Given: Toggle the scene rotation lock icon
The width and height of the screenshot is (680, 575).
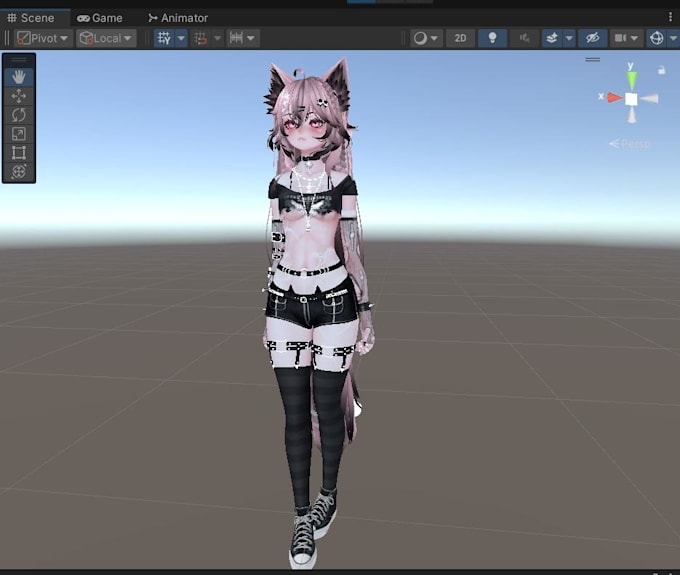Looking at the screenshot, I should pos(661,70).
